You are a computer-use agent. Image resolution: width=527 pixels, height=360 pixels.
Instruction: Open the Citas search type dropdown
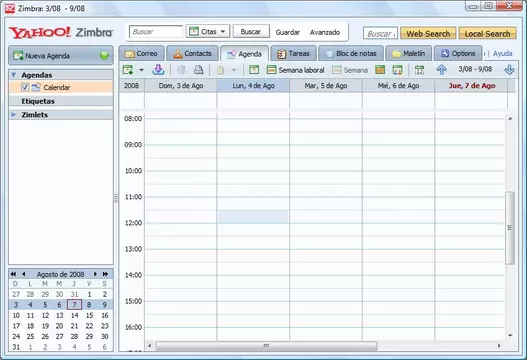point(208,32)
